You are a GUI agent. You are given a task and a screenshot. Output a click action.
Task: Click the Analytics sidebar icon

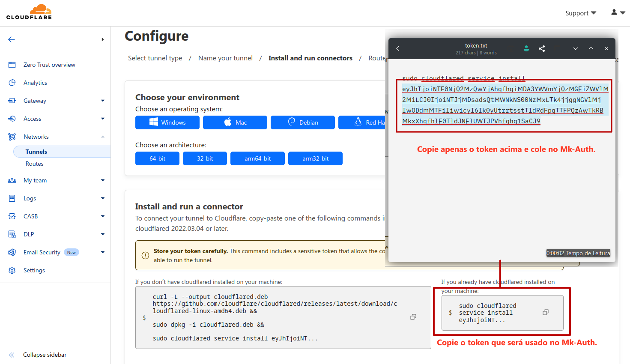tap(12, 83)
